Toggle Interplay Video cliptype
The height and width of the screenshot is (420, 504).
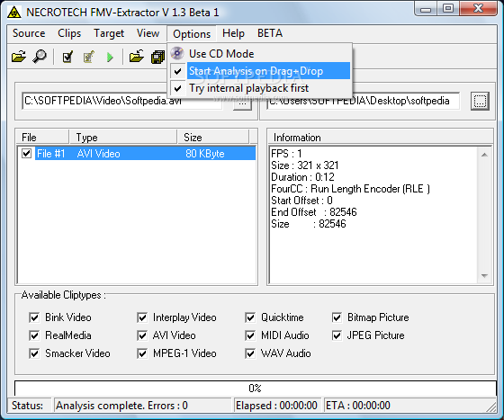142,317
